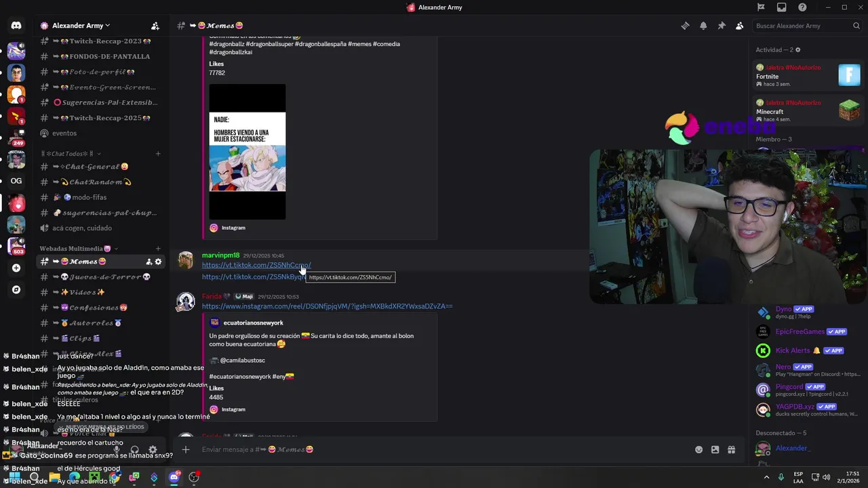The width and height of the screenshot is (868, 488).
Task: Join voice channel acá cogen, cuidado
Action: (102, 228)
